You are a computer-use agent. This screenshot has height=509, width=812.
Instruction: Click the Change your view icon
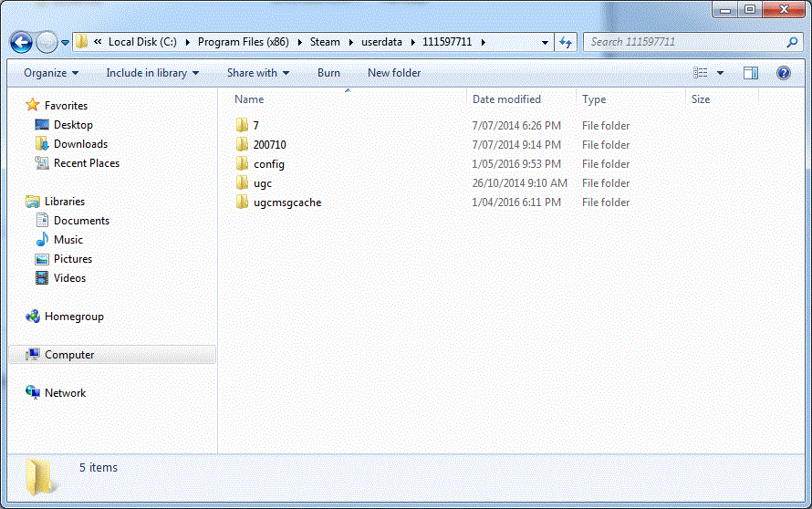(701, 73)
